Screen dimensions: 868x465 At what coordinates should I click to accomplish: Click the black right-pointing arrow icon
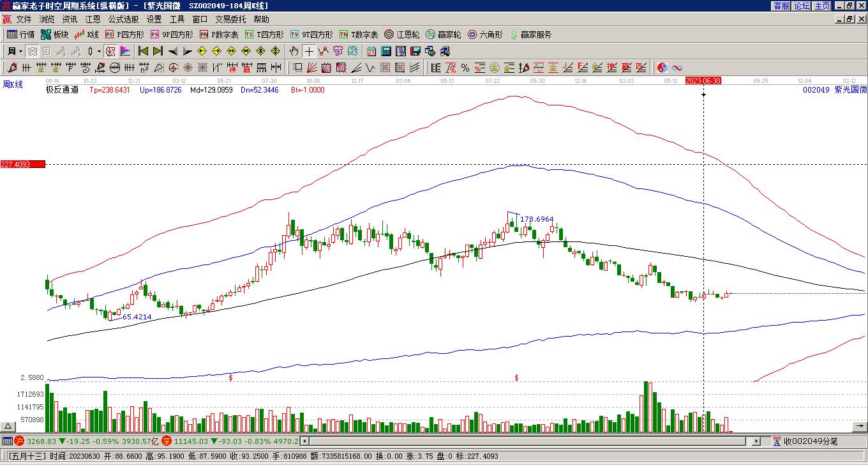tap(188, 51)
